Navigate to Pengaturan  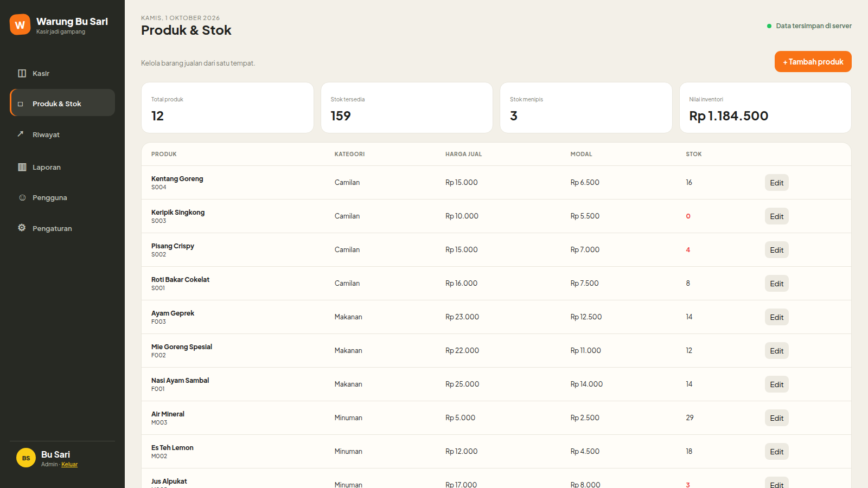62,228
